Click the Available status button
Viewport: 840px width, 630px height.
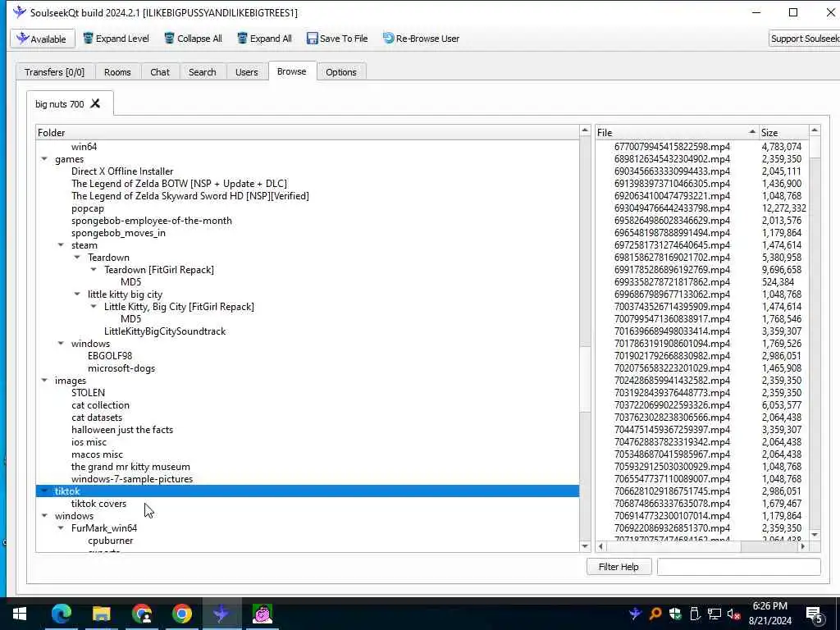43,39
